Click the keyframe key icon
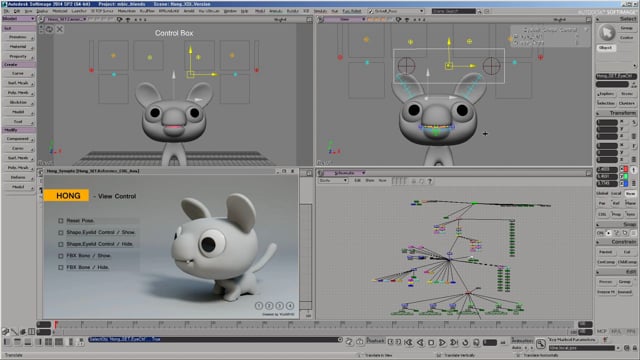The image size is (640, 360). (540, 344)
